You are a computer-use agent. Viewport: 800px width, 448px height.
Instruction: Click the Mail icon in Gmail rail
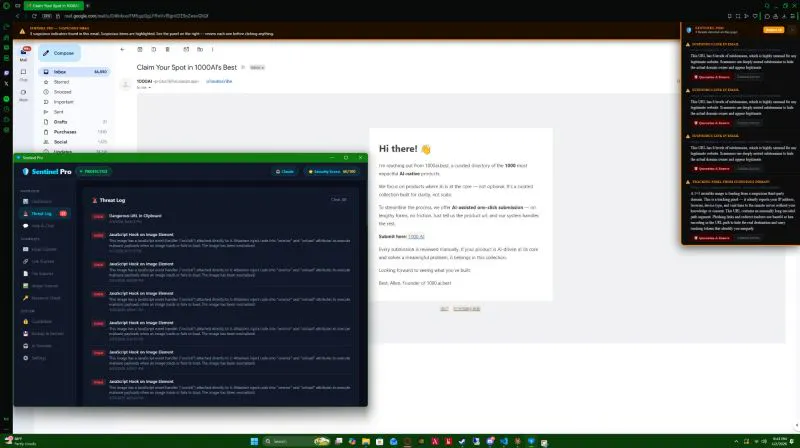point(23,54)
